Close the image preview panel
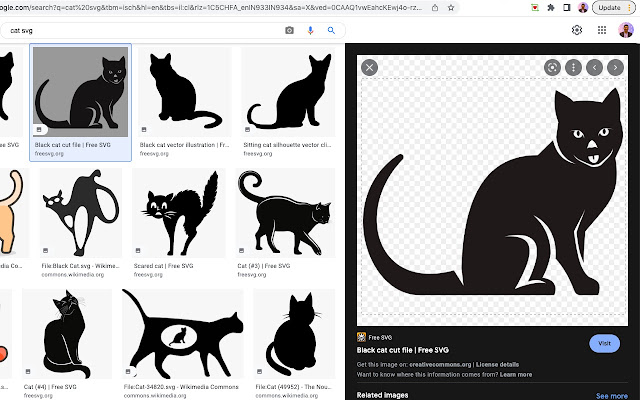Image resolution: width=640 pixels, height=400 pixels. click(x=369, y=67)
